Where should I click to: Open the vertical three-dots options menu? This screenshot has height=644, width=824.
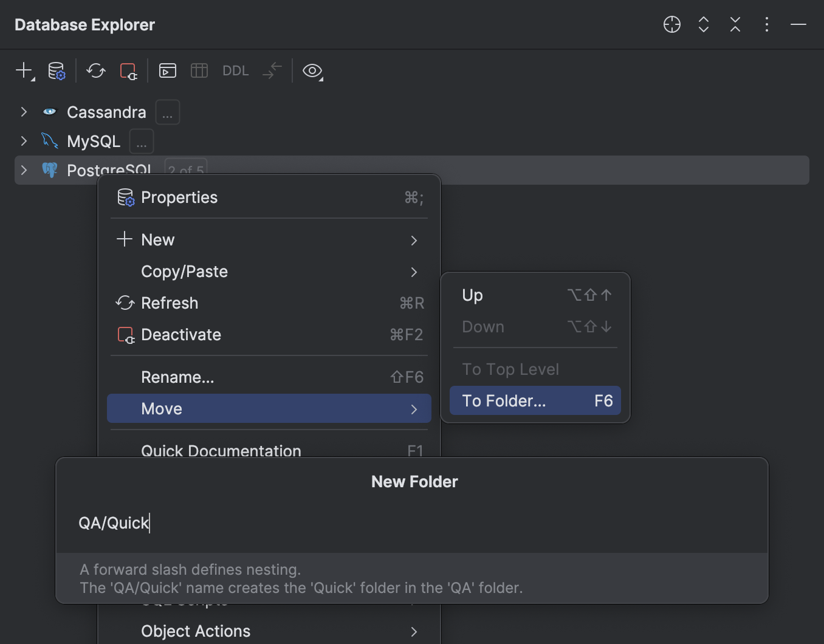767,24
